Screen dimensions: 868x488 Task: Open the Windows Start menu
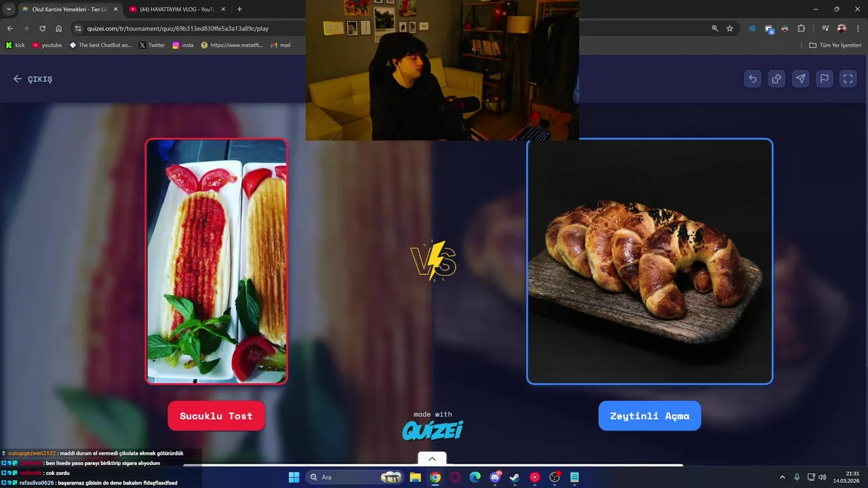point(294,477)
